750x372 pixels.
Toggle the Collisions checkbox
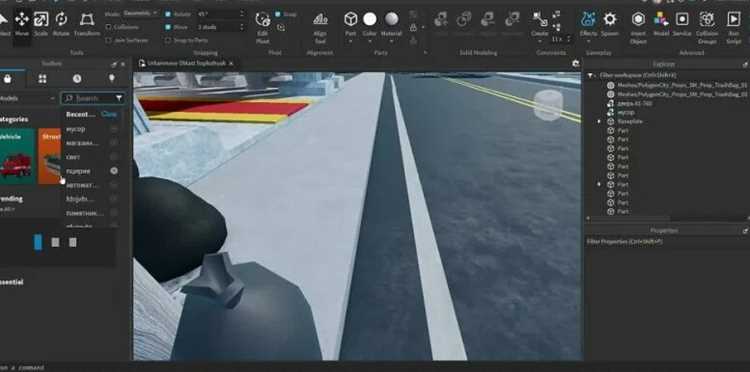click(x=109, y=27)
